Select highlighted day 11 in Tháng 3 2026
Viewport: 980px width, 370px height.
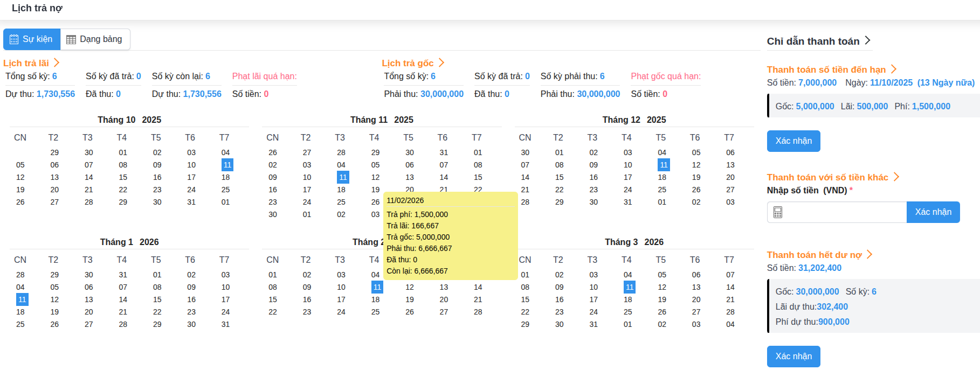tap(629, 287)
